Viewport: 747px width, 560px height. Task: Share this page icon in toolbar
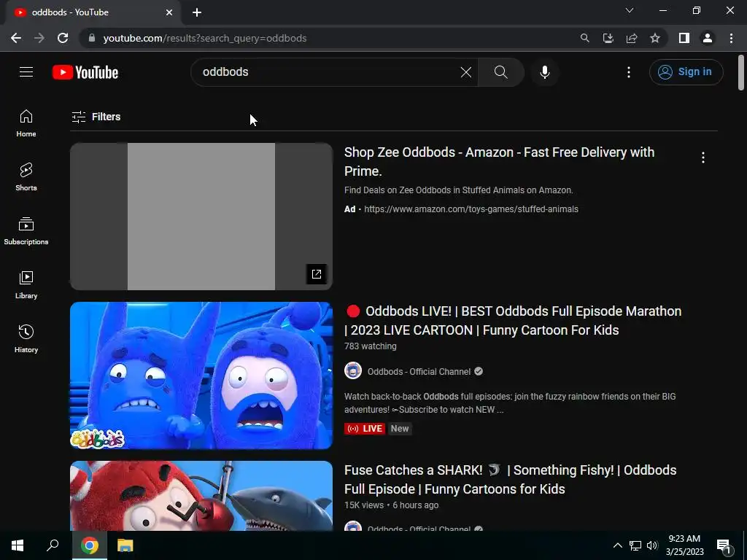coord(632,38)
